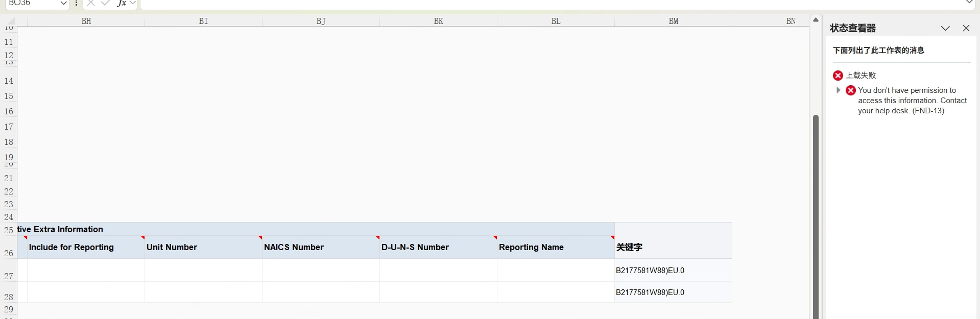This screenshot has width=980, height=319.
Task: Select the Unit Number header cell
Action: click(x=204, y=247)
